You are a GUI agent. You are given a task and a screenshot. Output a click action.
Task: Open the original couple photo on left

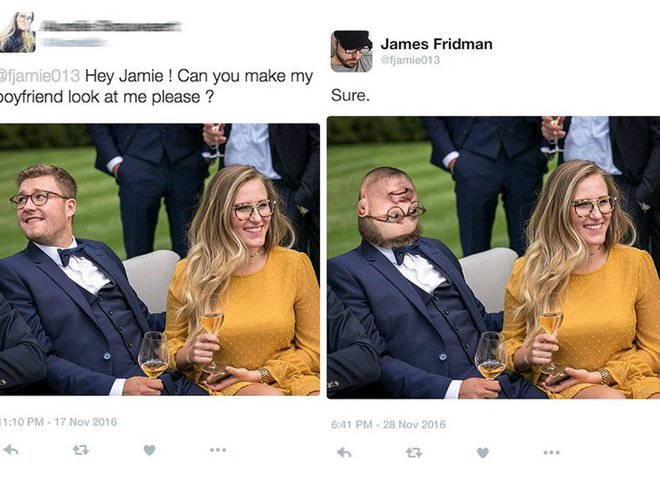160,259
